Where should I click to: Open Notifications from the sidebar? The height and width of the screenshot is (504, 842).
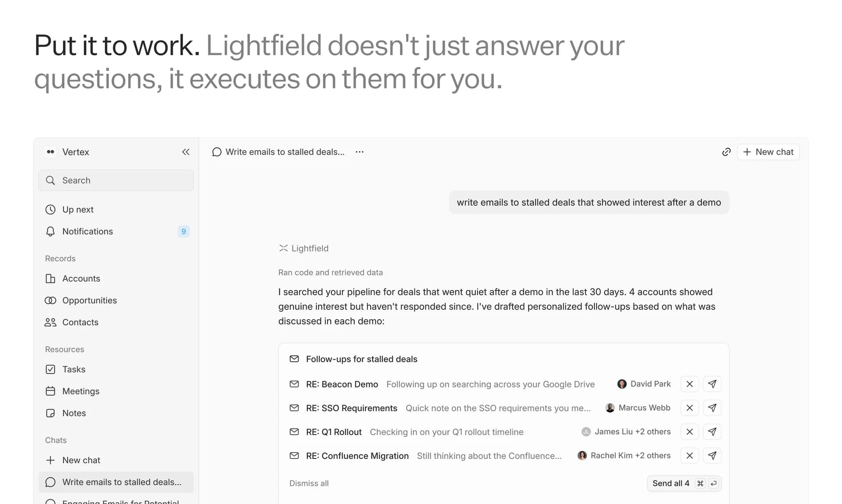point(87,231)
